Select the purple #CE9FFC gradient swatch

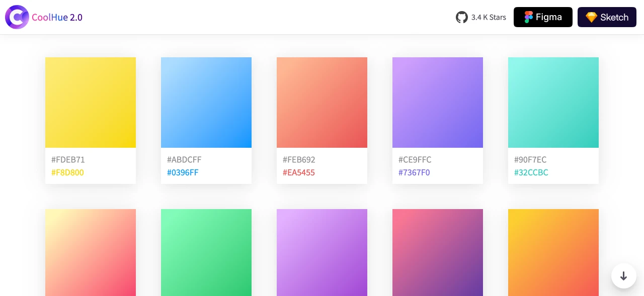pyautogui.click(x=438, y=103)
